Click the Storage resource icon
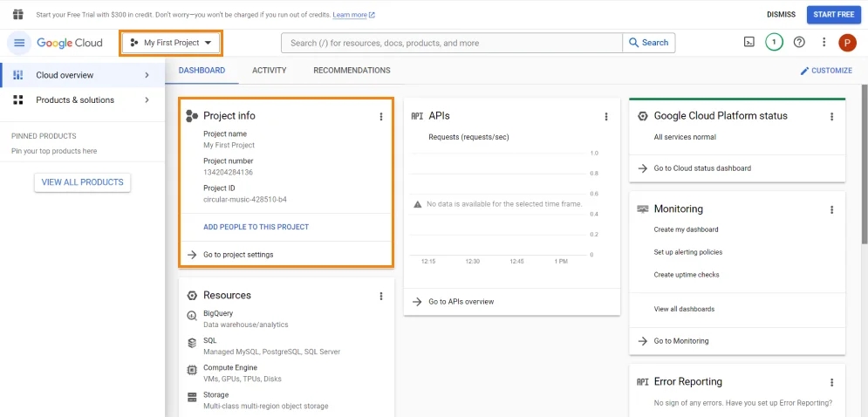This screenshot has width=868, height=417. pyautogui.click(x=192, y=397)
